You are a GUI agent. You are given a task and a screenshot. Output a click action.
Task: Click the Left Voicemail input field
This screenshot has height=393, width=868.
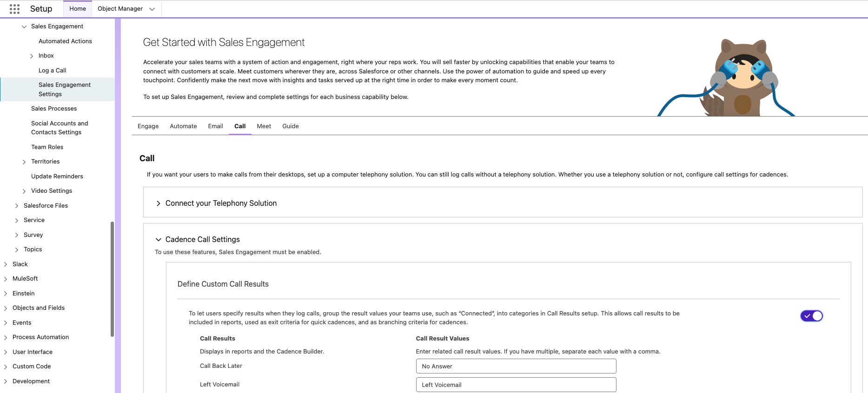tap(516, 385)
